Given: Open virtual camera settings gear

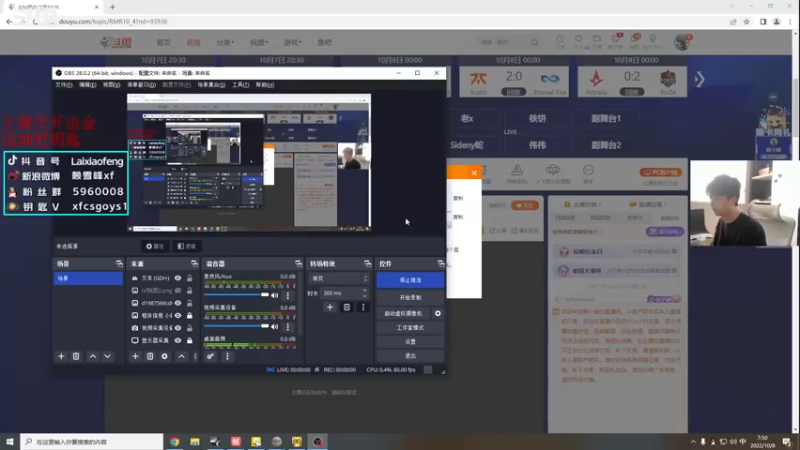Looking at the screenshot, I should (437, 313).
